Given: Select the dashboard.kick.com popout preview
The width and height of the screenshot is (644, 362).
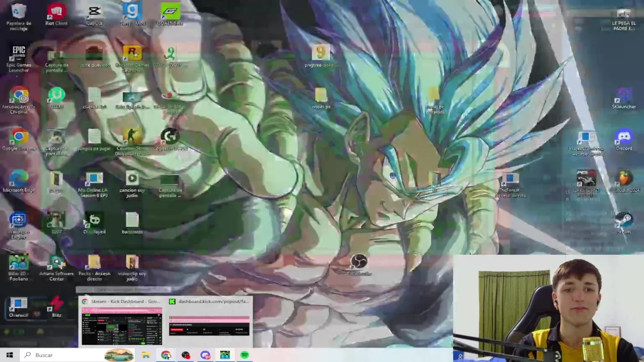Looking at the screenshot, I should tap(209, 322).
